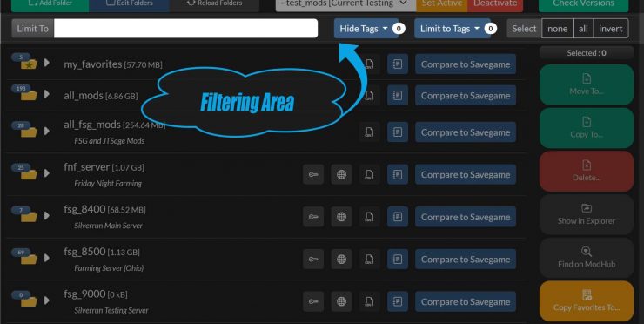The width and height of the screenshot is (644, 324).
Task: Open the notes icon for fsg_8500
Action: click(398, 259)
